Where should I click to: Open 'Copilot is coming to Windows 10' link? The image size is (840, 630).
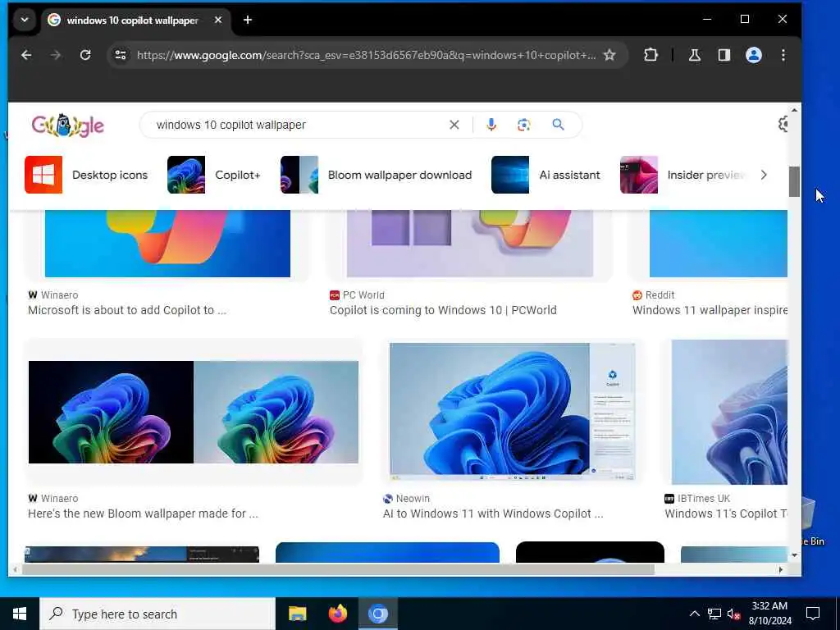[x=443, y=310]
